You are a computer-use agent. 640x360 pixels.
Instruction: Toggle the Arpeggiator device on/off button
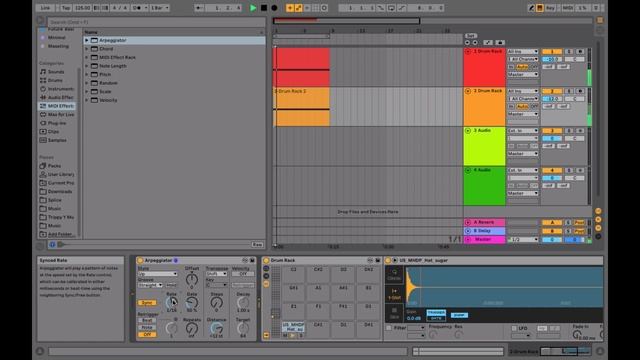(x=140, y=260)
